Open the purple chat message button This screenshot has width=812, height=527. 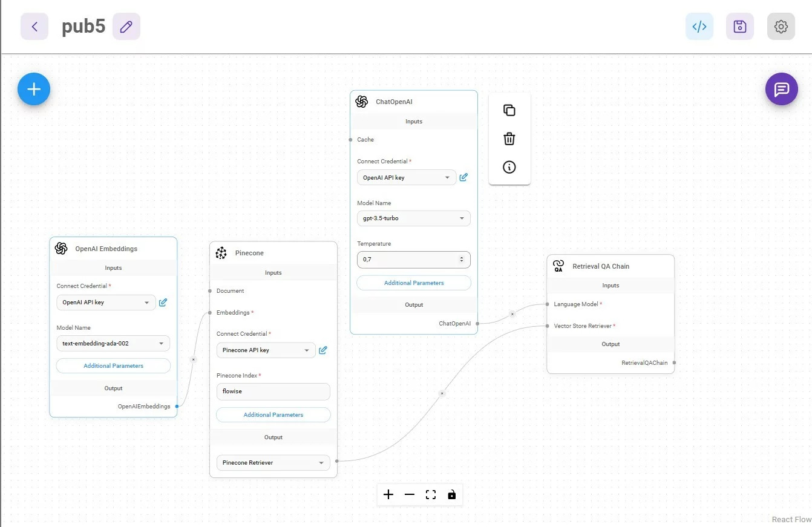782,89
